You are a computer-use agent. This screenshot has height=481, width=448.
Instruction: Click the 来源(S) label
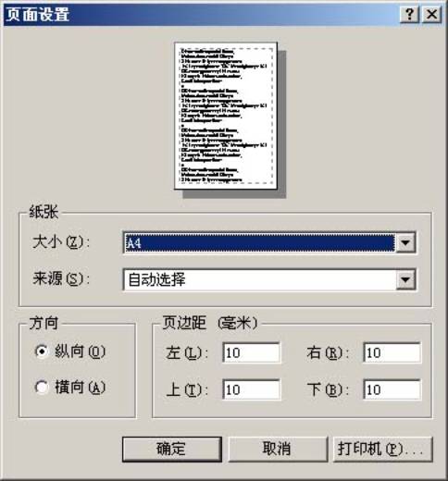(x=60, y=278)
